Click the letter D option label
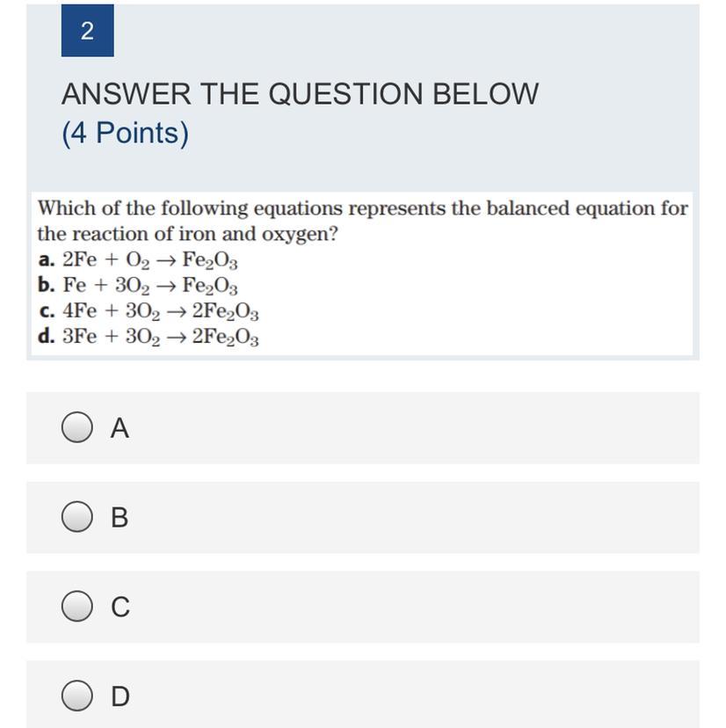The image size is (726, 728). [120, 696]
